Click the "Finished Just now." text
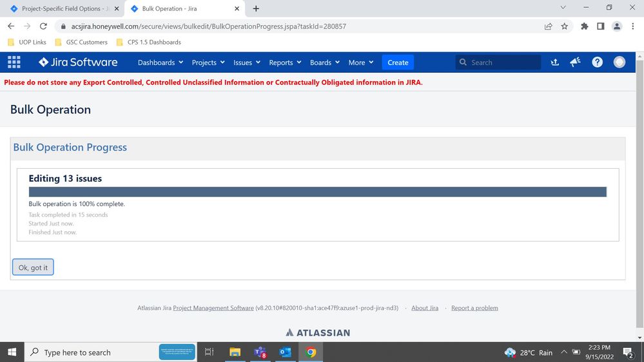Viewport: 644px width, 362px height. pos(53,233)
